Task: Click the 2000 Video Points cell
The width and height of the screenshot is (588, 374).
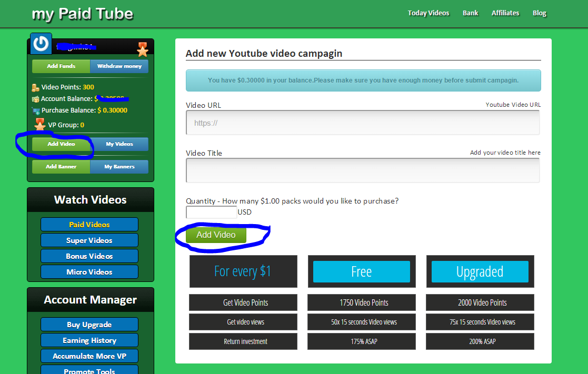Action: pyautogui.click(x=480, y=302)
